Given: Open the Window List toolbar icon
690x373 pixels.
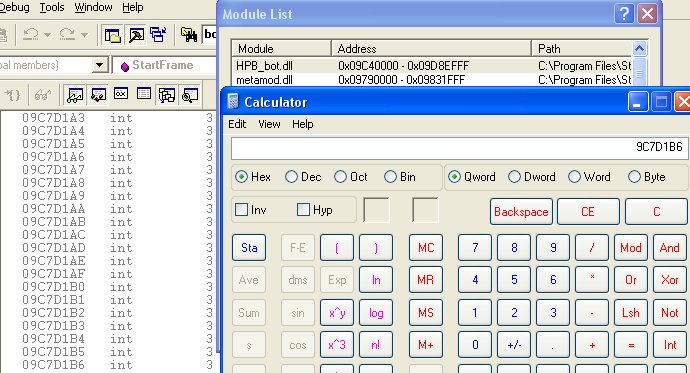Looking at the screenshot, I should [x=158, y=35].
